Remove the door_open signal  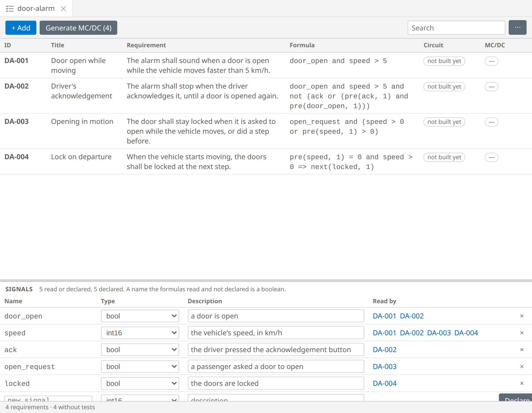tap(522, 316)
